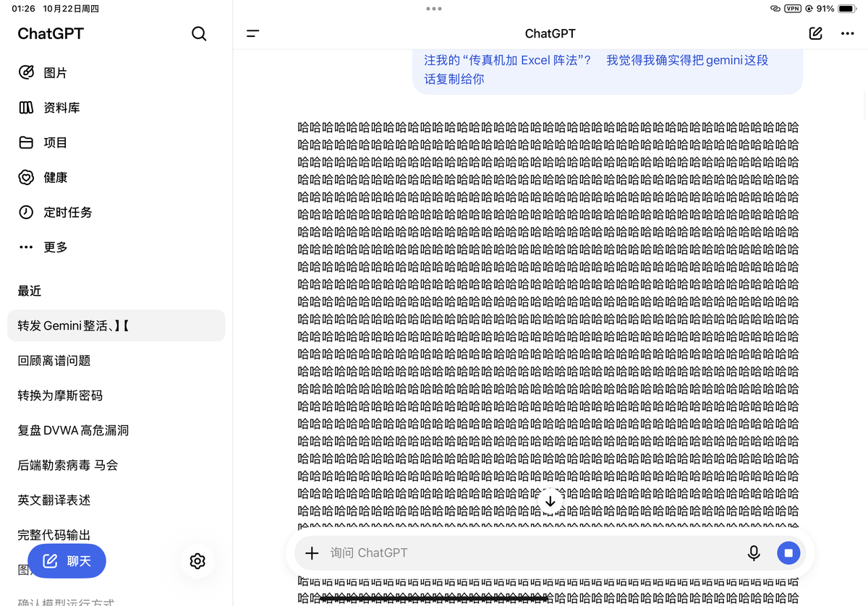Open chat 英文翻译表述
The image size is (868, 606).
click(116, 500)
